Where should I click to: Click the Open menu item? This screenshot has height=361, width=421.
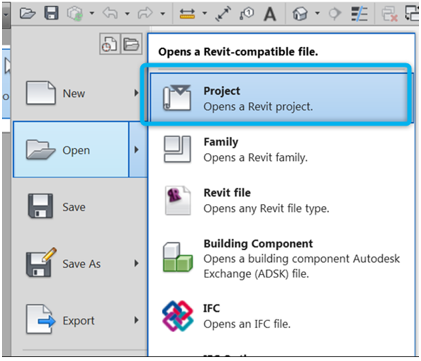71,150
